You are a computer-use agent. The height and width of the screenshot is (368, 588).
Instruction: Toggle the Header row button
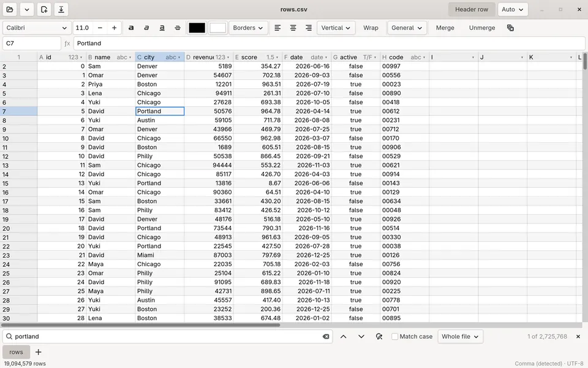tap(472, 9)
